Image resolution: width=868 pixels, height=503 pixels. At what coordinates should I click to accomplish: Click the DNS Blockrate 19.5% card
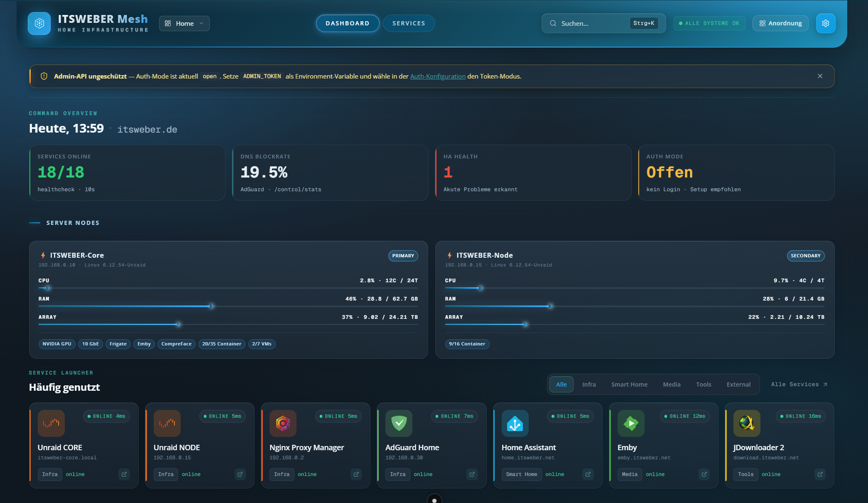330,173
